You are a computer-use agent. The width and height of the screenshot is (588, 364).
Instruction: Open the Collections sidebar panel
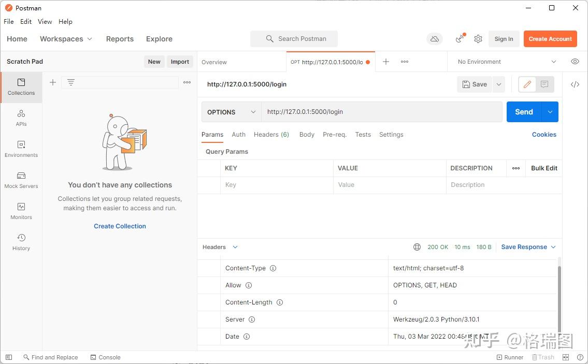pos(21,87)
